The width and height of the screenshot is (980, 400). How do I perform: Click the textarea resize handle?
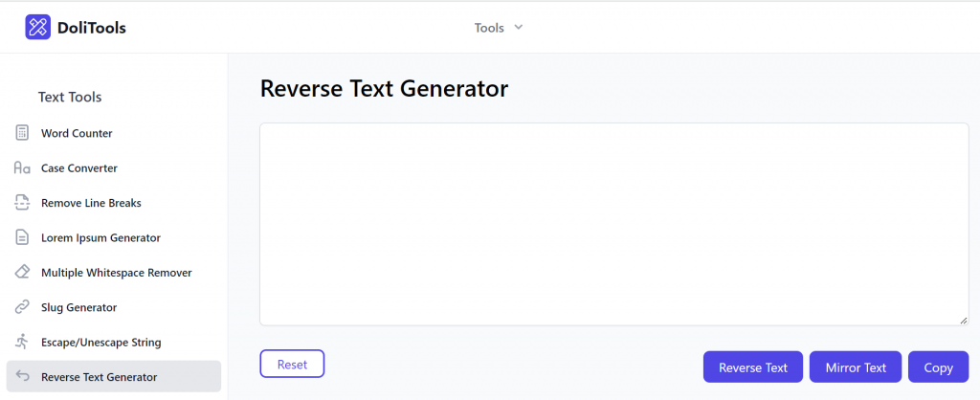[964, 321]
